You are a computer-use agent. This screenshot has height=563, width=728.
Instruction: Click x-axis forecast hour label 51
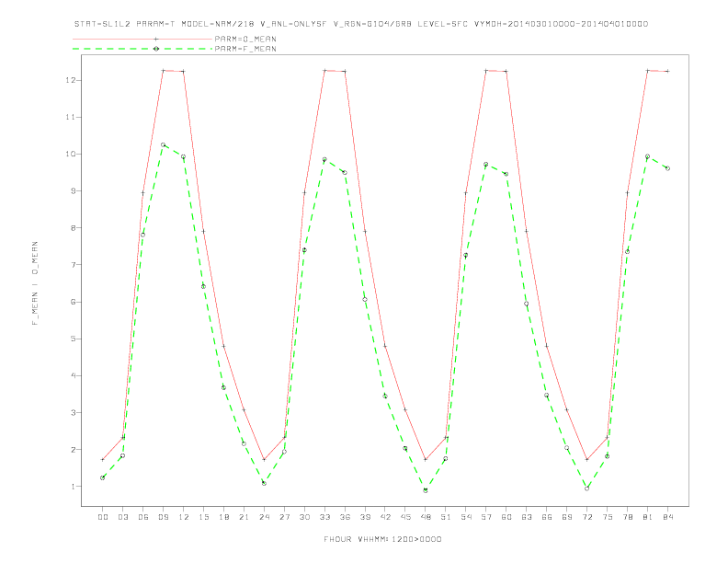tap(446, 517)
